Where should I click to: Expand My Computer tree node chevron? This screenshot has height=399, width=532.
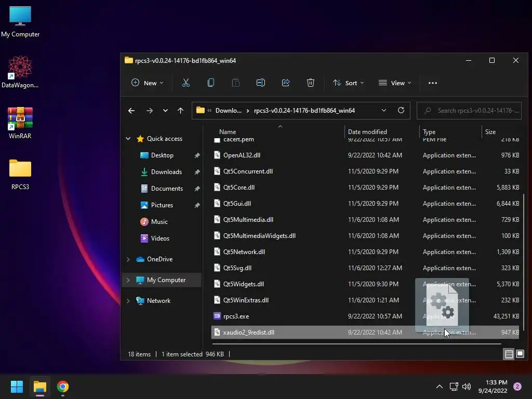(128, 280)
